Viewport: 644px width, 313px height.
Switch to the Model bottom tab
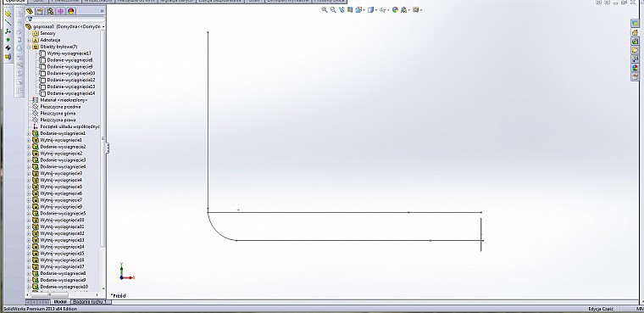60,302
